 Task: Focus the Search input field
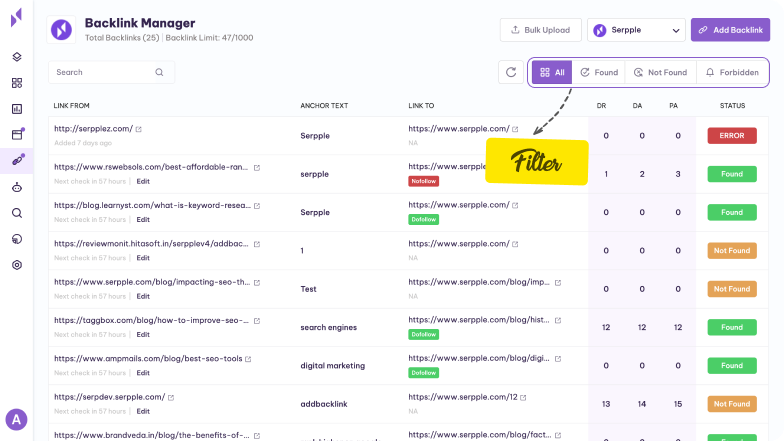pos(112,72)
